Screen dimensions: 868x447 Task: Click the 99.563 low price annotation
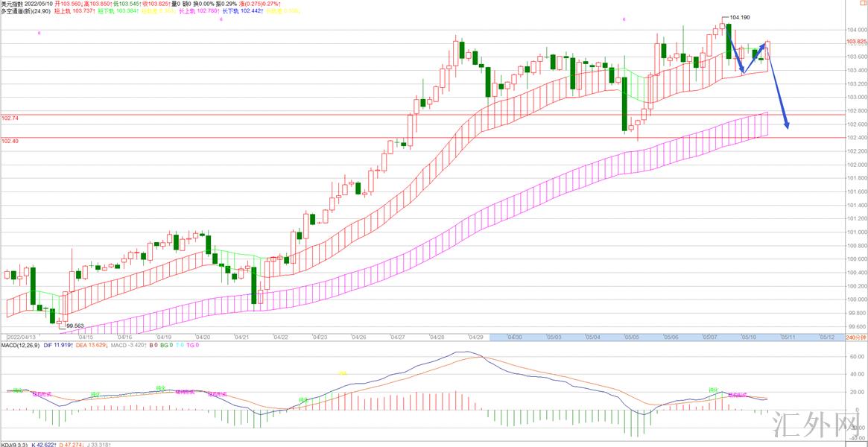click(75, 326)
